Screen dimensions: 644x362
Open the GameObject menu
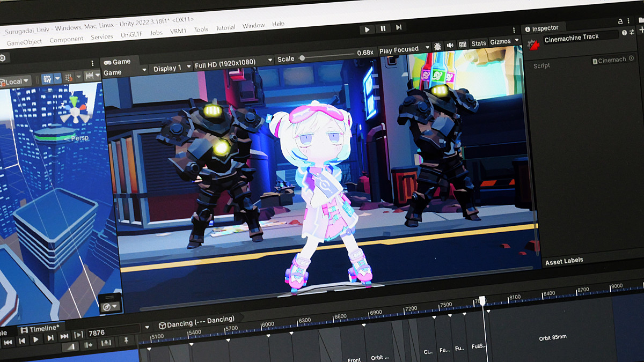pyautogui.click(x=24, y=41)
